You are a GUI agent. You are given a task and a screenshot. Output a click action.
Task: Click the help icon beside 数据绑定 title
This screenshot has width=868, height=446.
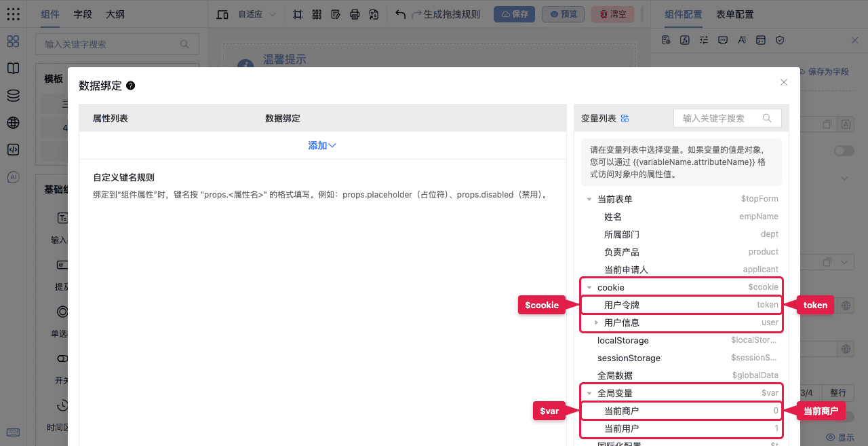tap(131, 86)
